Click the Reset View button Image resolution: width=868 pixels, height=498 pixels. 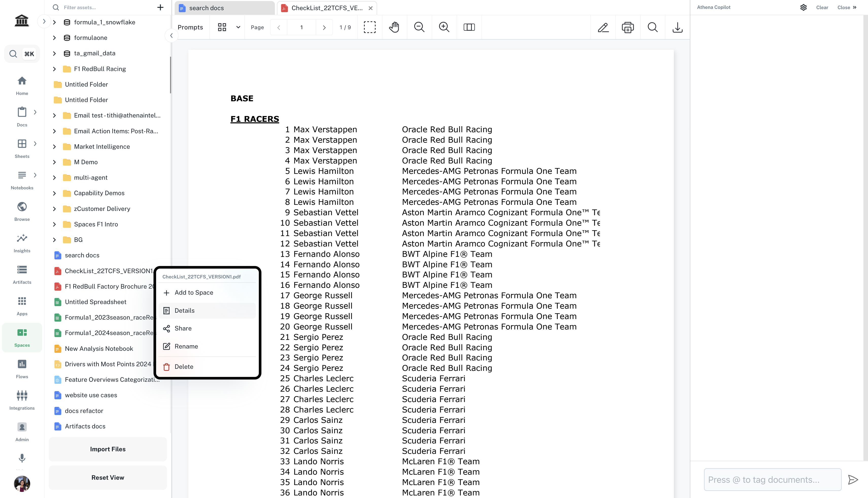point(108,477)
